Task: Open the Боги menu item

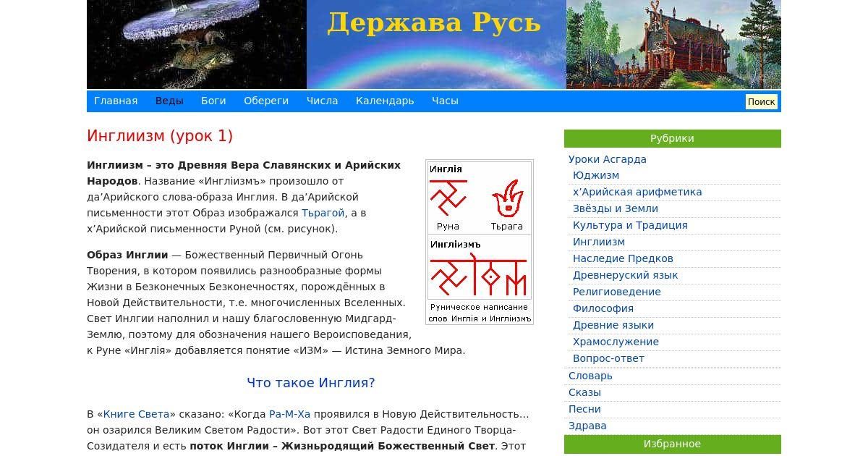Action: tap(213, 101)
